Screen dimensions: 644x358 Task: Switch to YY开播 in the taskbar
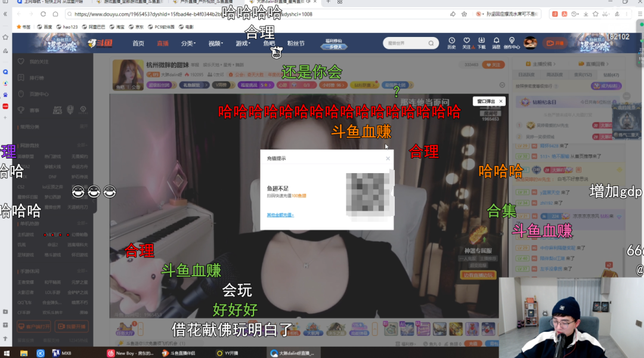pos(228,353)
